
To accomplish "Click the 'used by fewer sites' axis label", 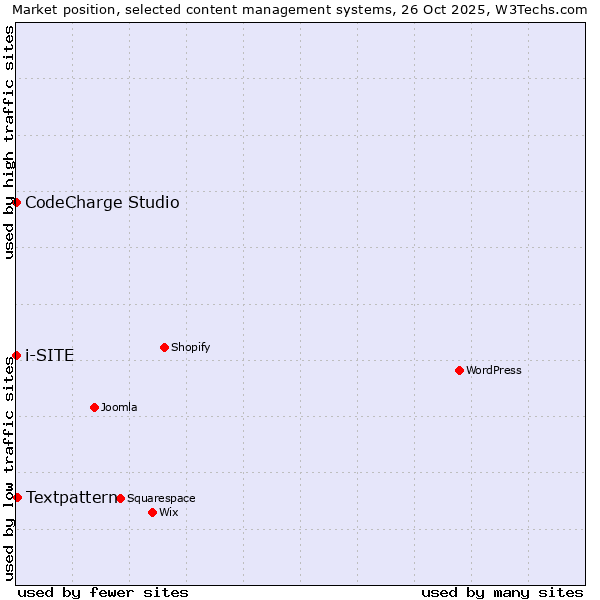I will 103,592.
